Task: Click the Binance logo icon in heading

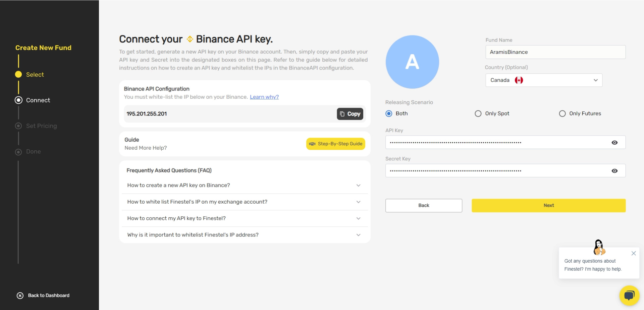Action: pyautogui.click(x=190, y=39)
